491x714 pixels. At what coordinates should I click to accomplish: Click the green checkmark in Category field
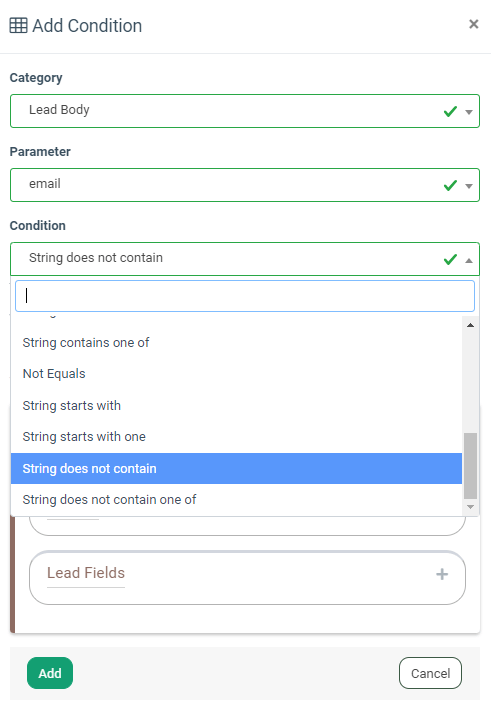[x=450, y=111]
